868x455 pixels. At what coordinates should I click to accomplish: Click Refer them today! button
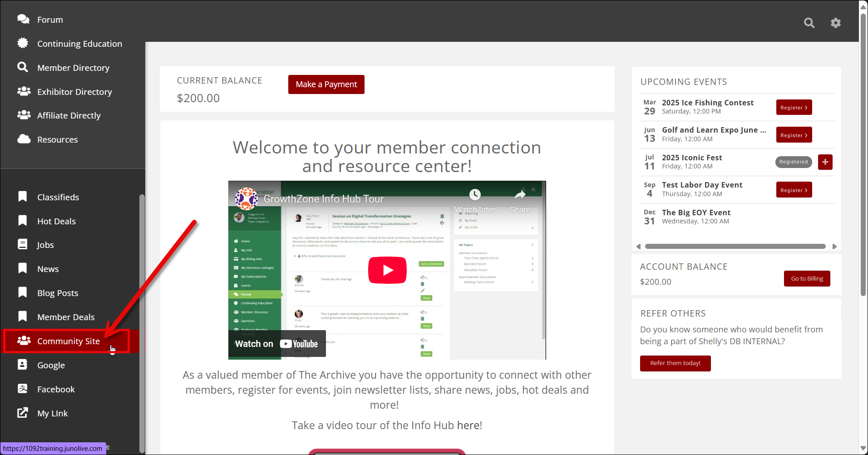(675, 363)
